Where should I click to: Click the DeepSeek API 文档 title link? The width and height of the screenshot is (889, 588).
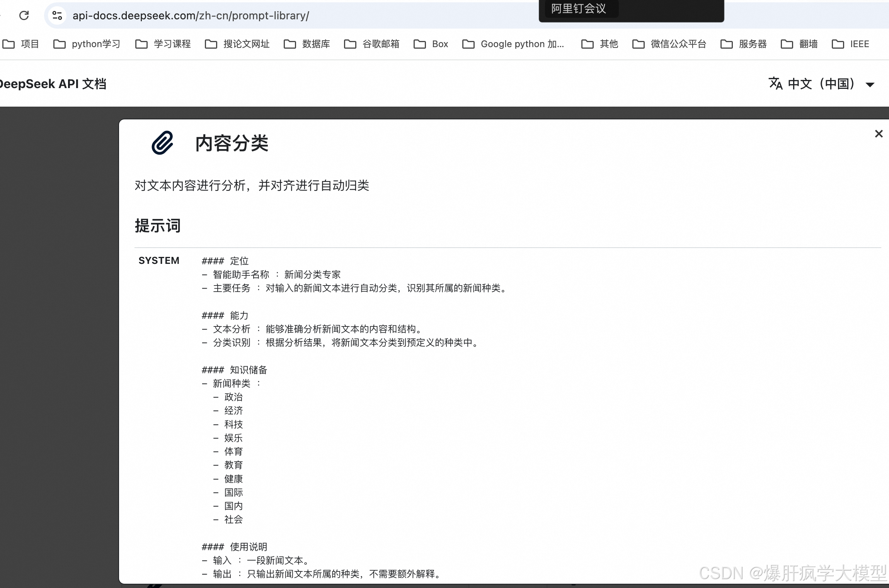(x=53, y=84)
